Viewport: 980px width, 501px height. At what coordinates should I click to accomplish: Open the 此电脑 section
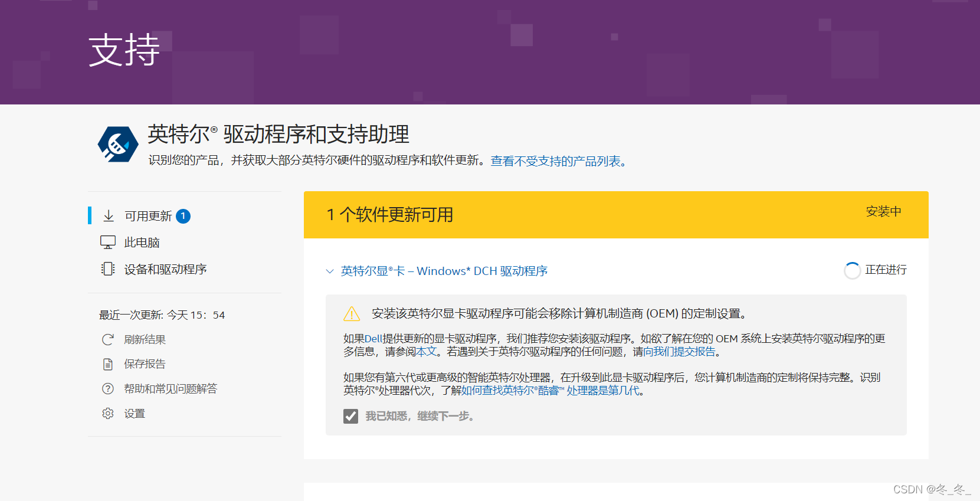point(142,243)
